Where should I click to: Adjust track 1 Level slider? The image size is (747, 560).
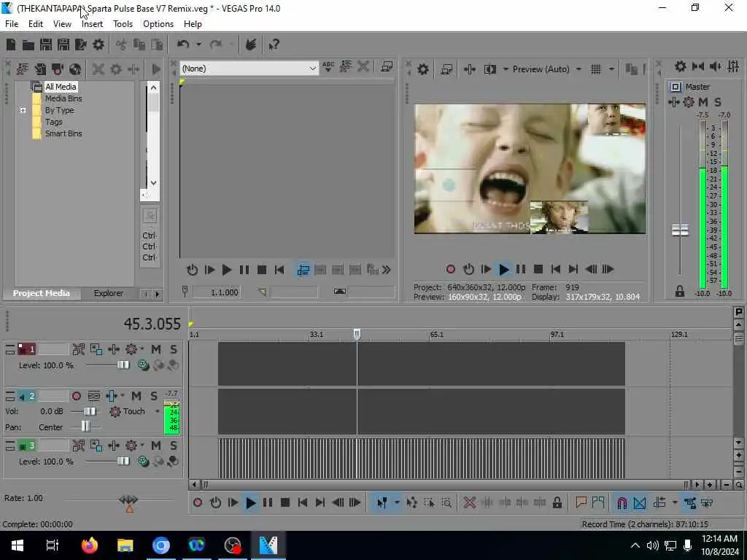coord(123,365)
